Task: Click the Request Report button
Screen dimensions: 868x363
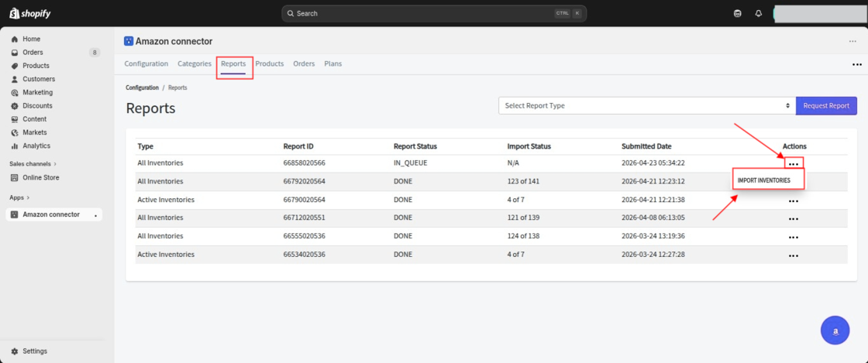Action: click(826, 106)
